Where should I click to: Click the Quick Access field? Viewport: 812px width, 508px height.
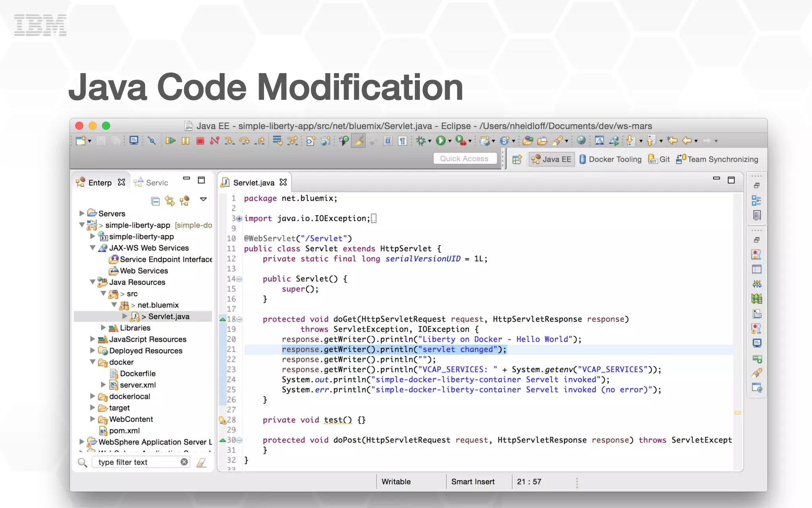[x=465, y=158]
